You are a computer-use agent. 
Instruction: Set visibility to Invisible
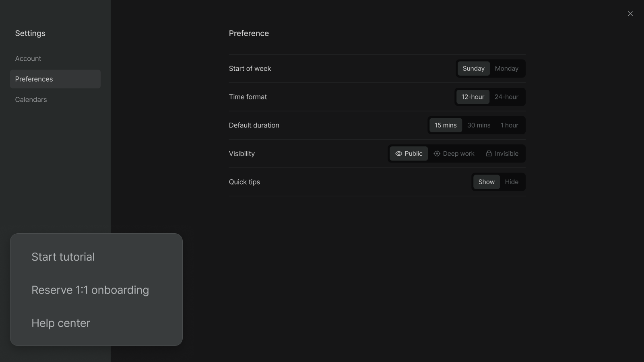coord(502,154)
